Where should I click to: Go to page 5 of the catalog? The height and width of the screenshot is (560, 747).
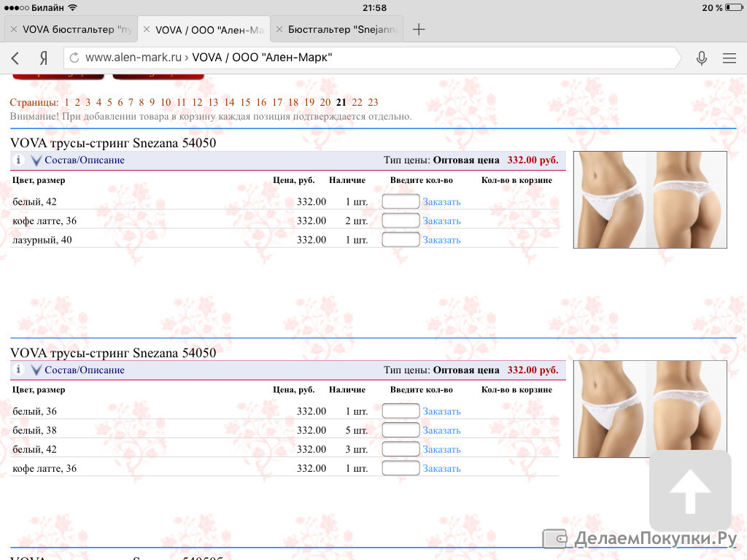click(x=109, y=102)
